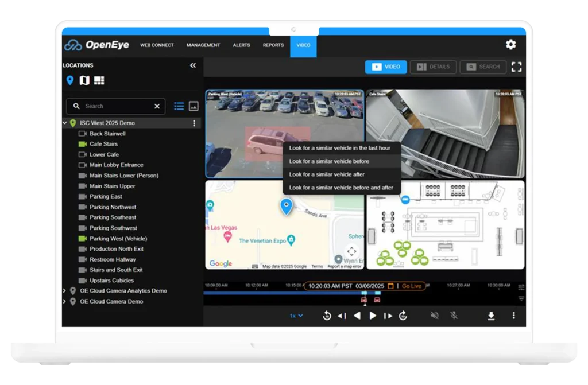
Task: Download the video clip via download icon
Action: [491, 316]
